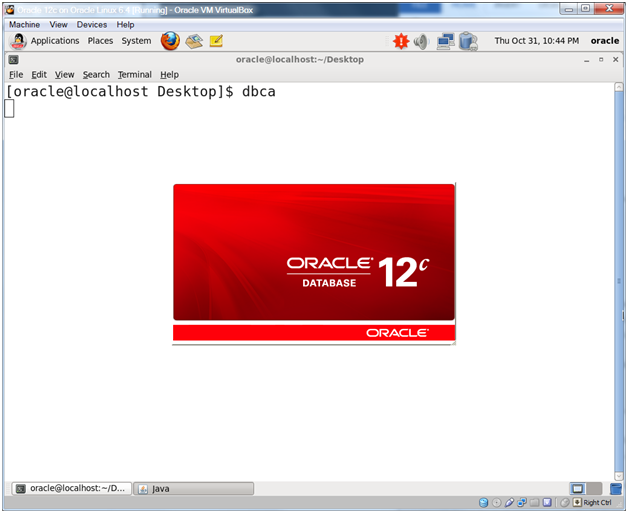Click the red update notification icon
This screenshot has width=628, height=513.
[401, 41]
